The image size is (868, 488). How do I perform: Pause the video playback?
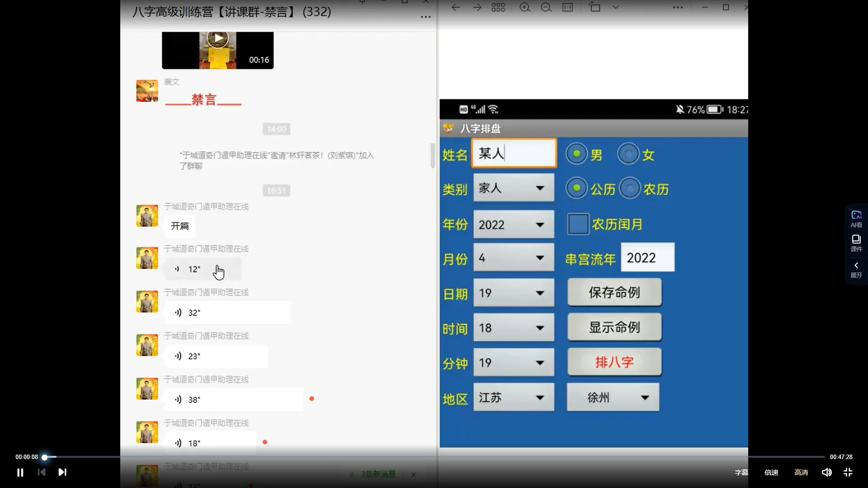(x=20, y=472)
